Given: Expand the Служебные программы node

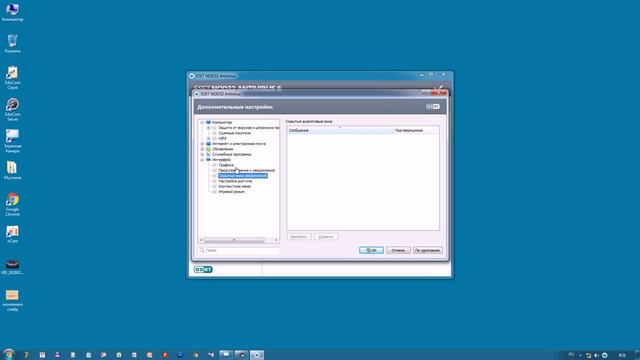Looking at the screenshot, I should pyautogui.click(x=202, y=154).
